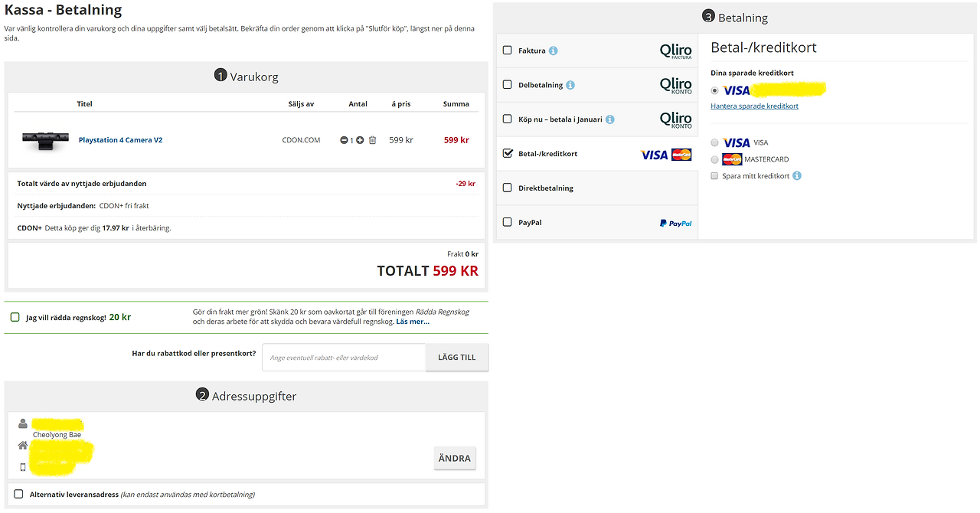The width and height of the screenshot is (980, 513).
Task: Select the PayPal payment checkbox
Action: coord(507,222)
